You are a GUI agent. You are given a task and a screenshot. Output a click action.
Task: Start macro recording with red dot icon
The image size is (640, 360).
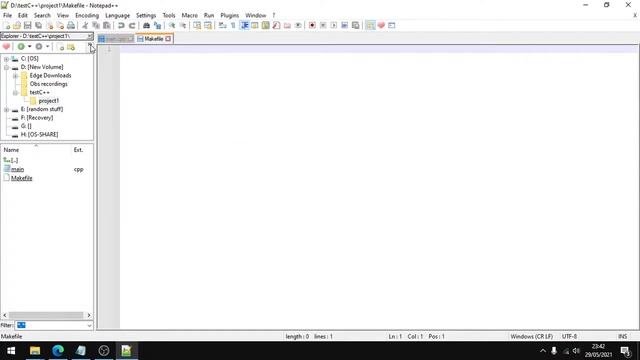click(312, 25)
